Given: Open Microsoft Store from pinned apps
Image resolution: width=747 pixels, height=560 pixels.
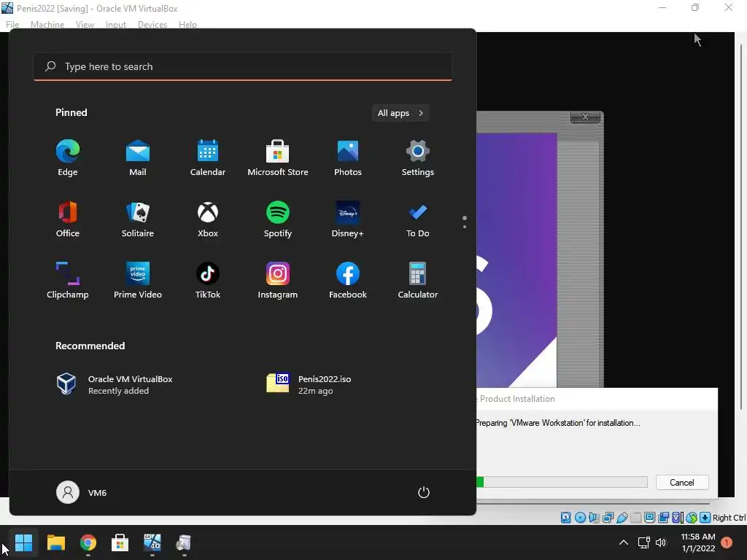Looking at the screenshot, I should tap(278, 158).
